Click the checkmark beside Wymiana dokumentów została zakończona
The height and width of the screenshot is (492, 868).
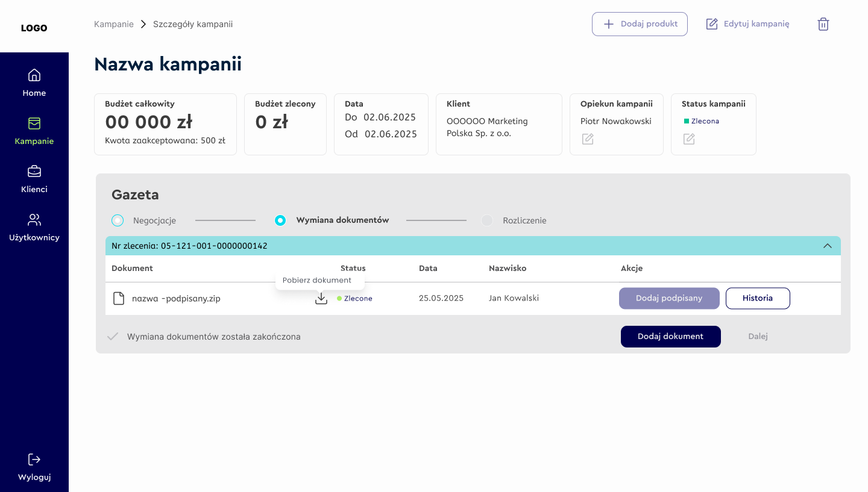coord(112,337)
